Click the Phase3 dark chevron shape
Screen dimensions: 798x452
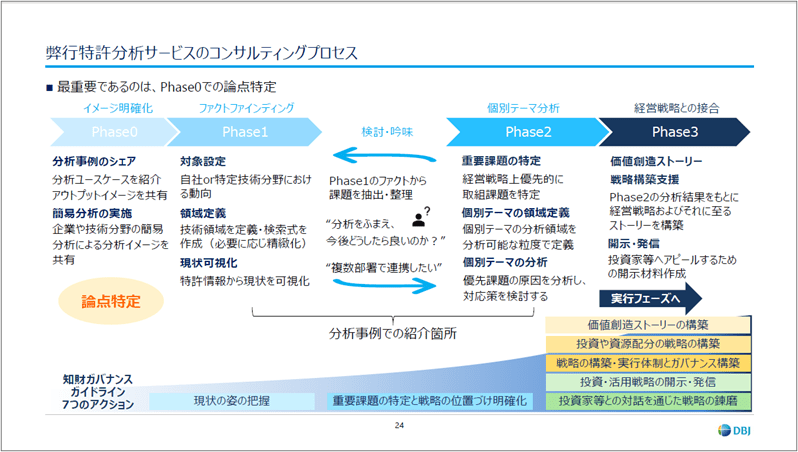pos(675,132)
